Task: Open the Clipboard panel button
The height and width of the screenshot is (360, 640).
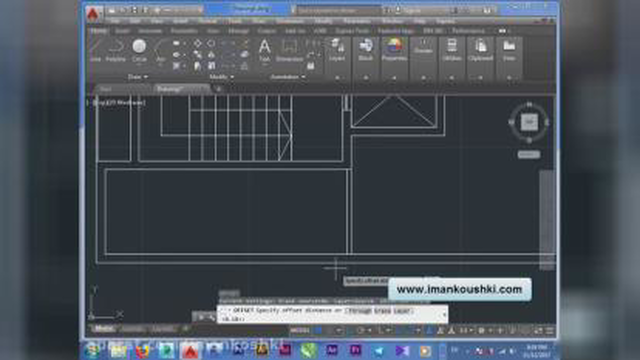Action: pyautogui.click(x=480, y=50)
